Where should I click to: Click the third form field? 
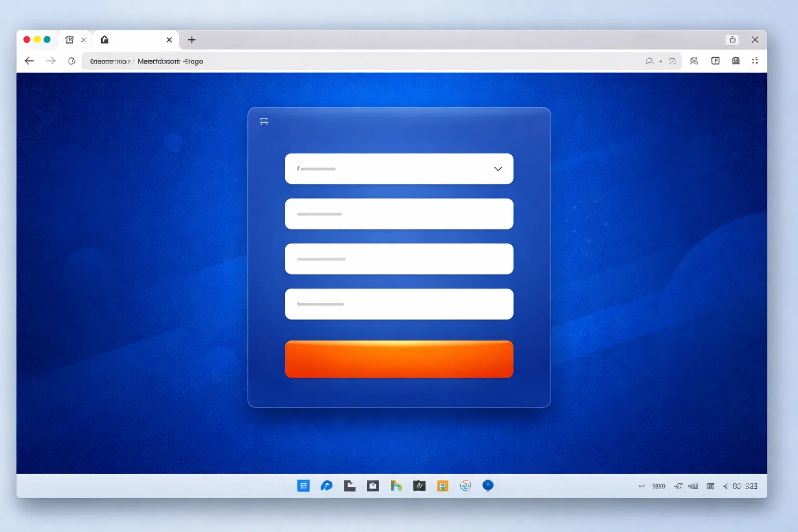pos(399,259)
